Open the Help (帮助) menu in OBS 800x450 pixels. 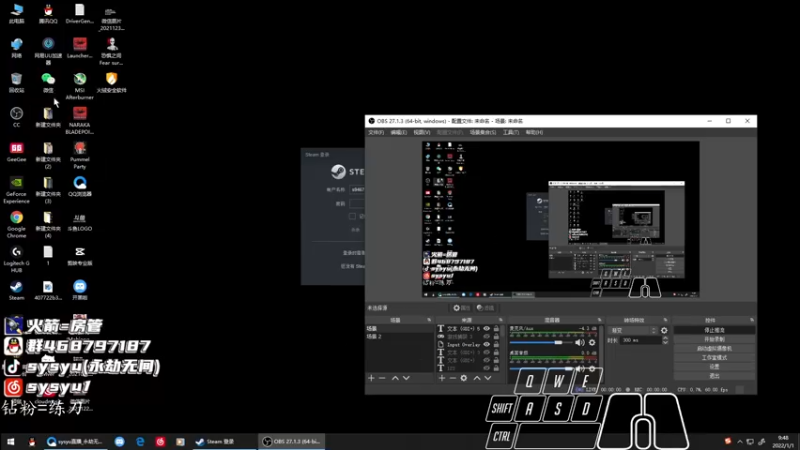pyautogui.click(x=534, y=133)
